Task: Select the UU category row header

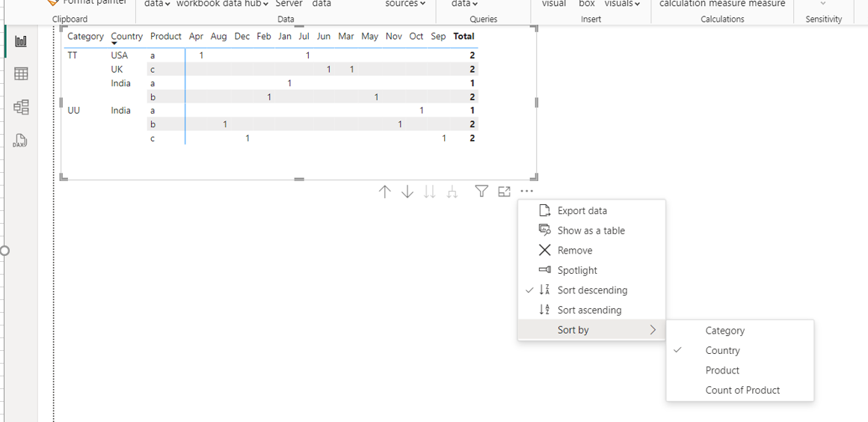Action: pos(73,110)
